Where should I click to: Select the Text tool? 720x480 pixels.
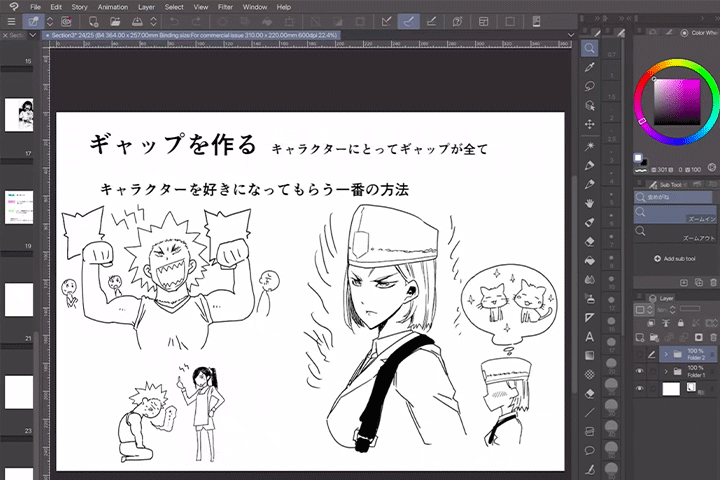[590, 337]
